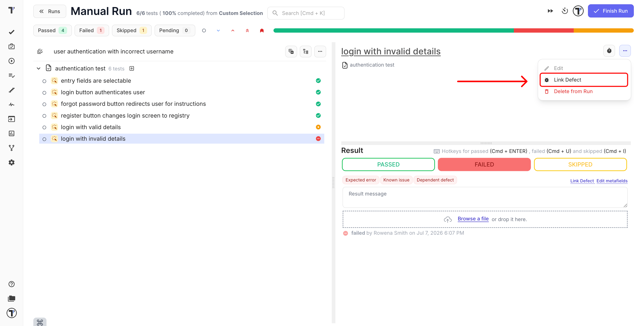Click the Edit metafields link
644x326 pixels.
pos(612,181)
